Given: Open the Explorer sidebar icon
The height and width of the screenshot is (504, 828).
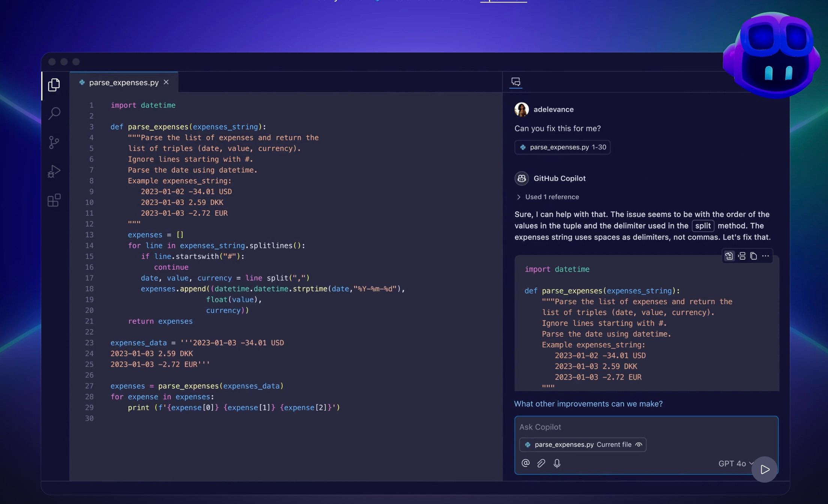Looking at the screenshot, I should tap(54, 85).
